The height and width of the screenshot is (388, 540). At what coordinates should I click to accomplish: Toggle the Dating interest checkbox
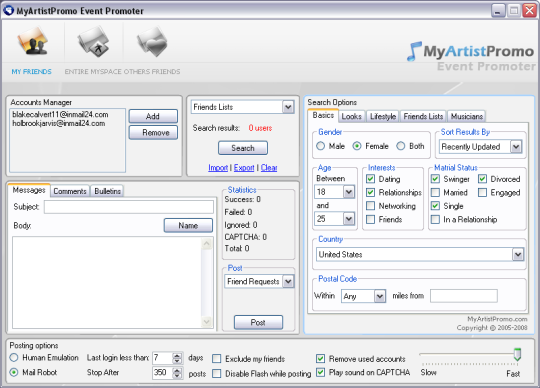371,179
